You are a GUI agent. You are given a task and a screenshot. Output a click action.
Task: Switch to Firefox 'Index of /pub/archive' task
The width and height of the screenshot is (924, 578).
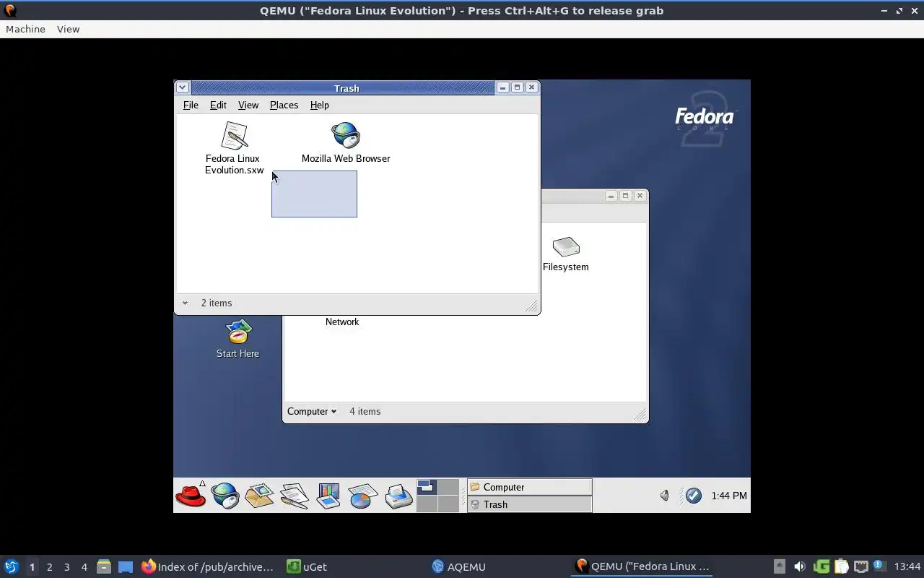coord(208,566)
